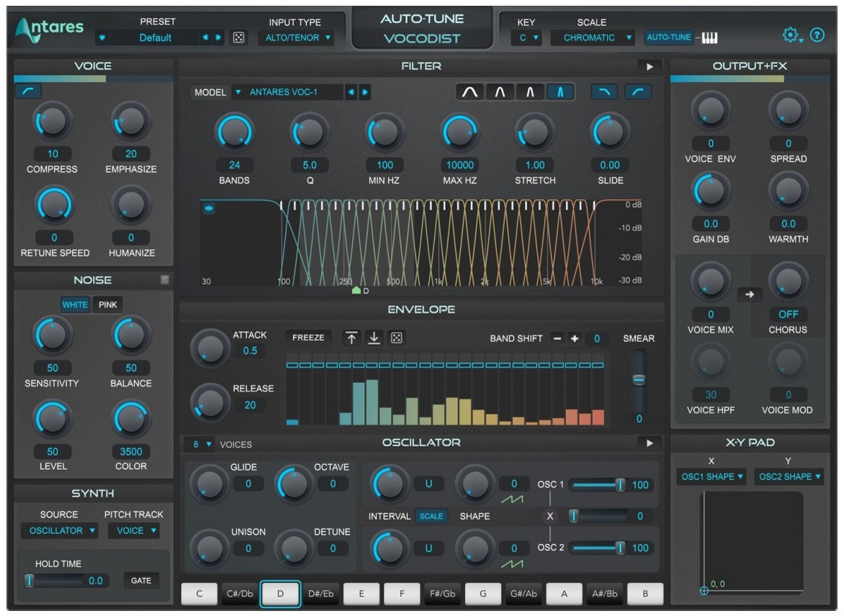
Task: Open the X-Y Pad OSC1 SHAPE dropdown
Action: click(711, 476)
